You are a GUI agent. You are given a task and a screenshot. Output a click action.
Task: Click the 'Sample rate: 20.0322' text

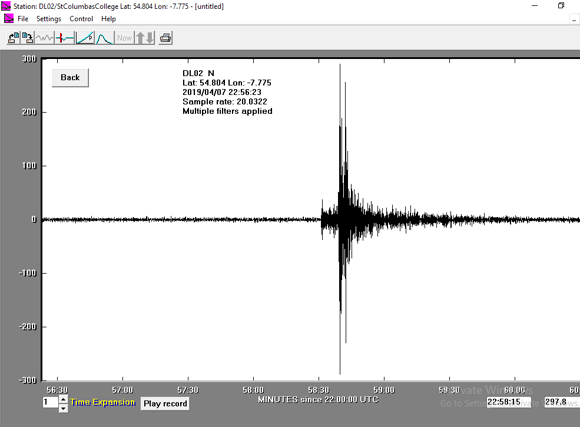(225, 102)
